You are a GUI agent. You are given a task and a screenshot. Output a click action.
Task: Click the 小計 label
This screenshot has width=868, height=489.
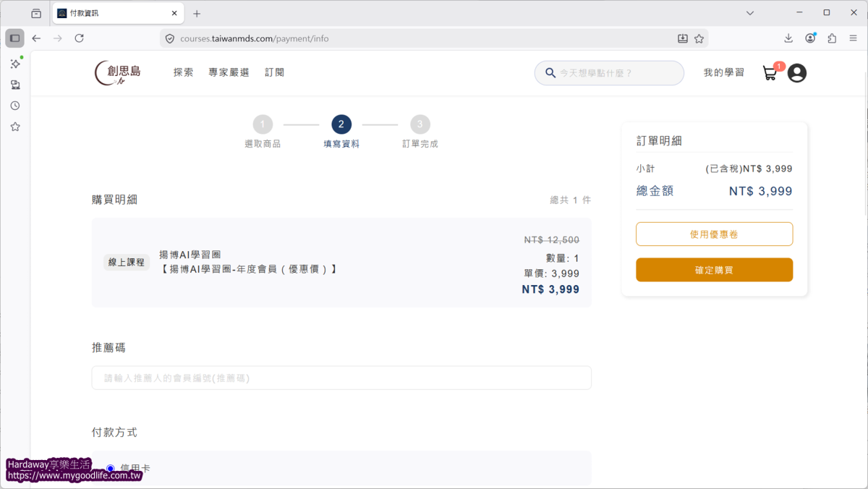[645, 169]
